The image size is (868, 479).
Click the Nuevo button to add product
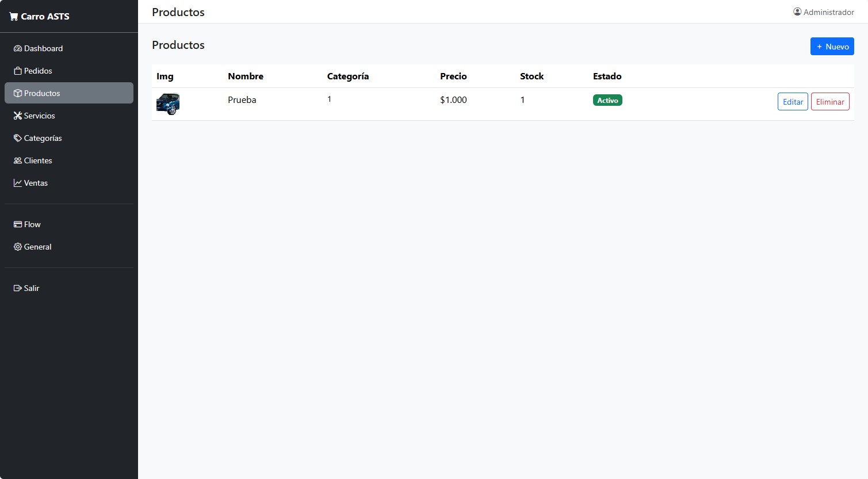[832, 47]
